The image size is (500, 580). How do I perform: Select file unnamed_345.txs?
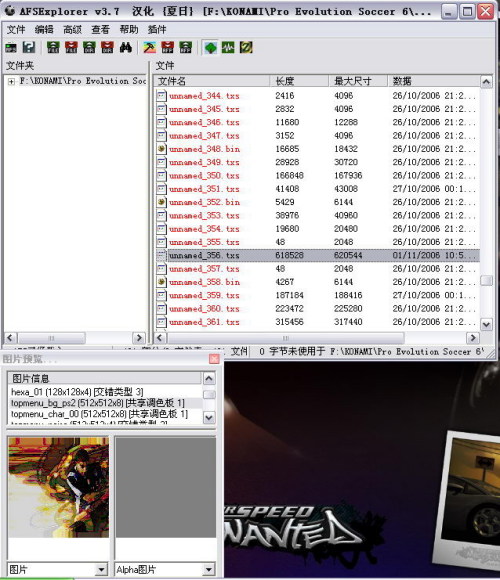pos(204,109)
